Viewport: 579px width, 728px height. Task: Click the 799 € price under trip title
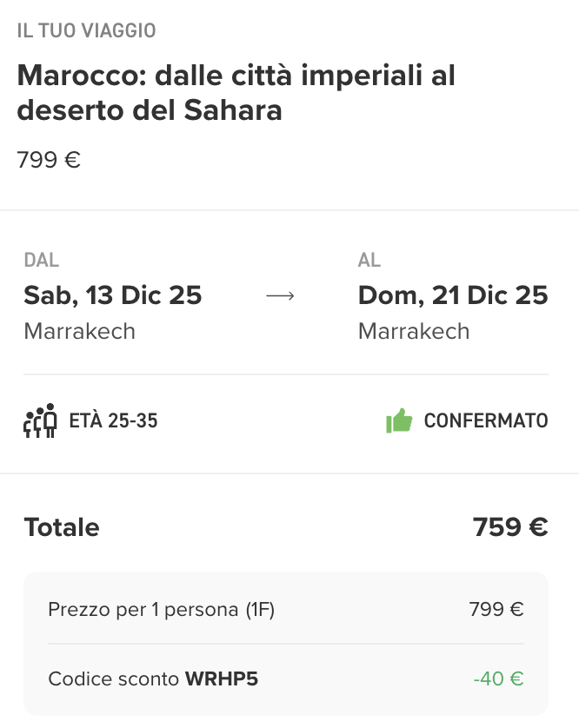(49, 160)
